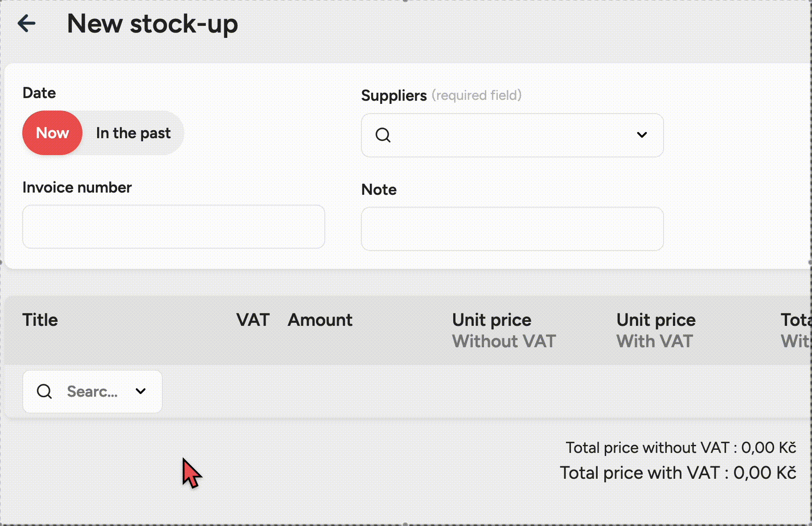This screenshot has width=812, height=526.
Task: Click the Amount column header
Action: point(320,320)
